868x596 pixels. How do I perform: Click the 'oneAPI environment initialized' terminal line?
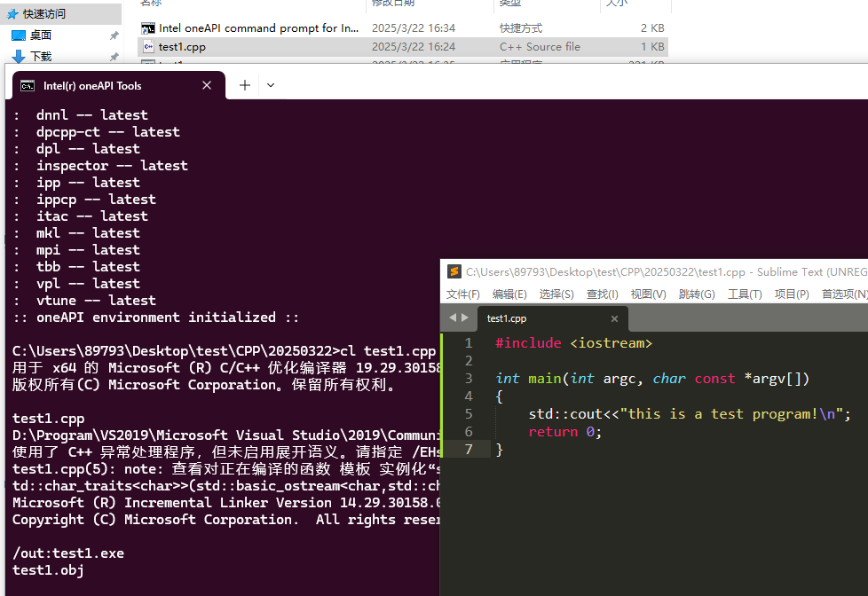pyautogui.click(x=155, y=318)
